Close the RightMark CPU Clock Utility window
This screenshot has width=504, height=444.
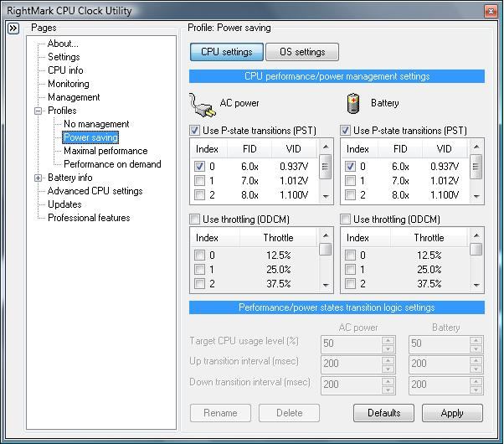coord(491,11)
